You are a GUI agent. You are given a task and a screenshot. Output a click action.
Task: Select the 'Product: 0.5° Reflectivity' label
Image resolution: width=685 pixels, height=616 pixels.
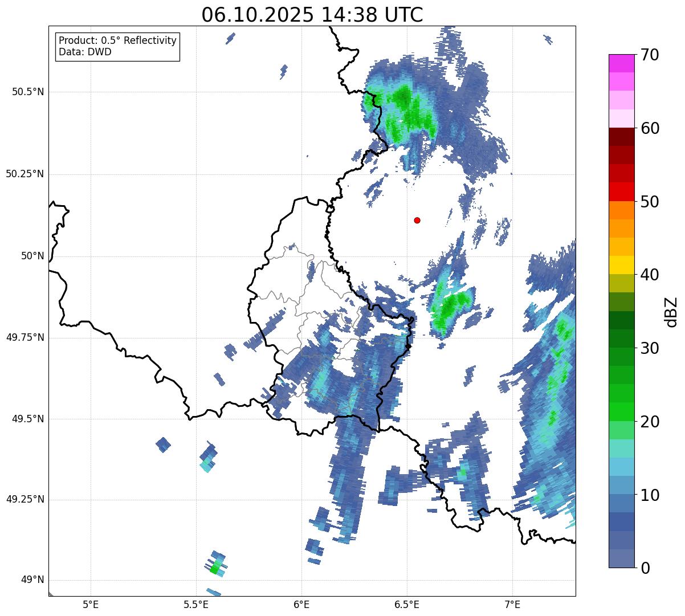point(117,41)
